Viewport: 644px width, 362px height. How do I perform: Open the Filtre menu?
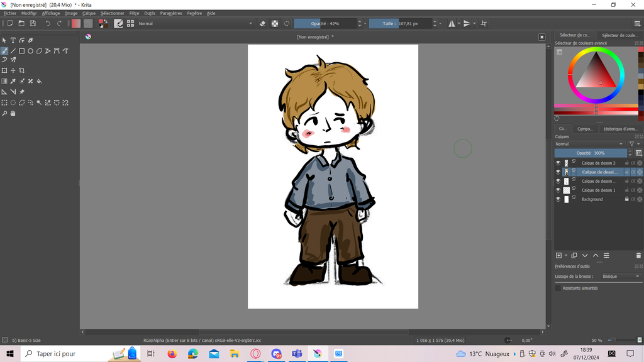click(134, 13)
